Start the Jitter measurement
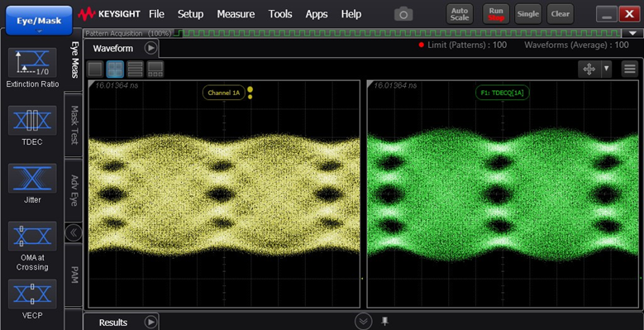The height and width of the screenshot is (330, 644). click(x=32, y=179)
